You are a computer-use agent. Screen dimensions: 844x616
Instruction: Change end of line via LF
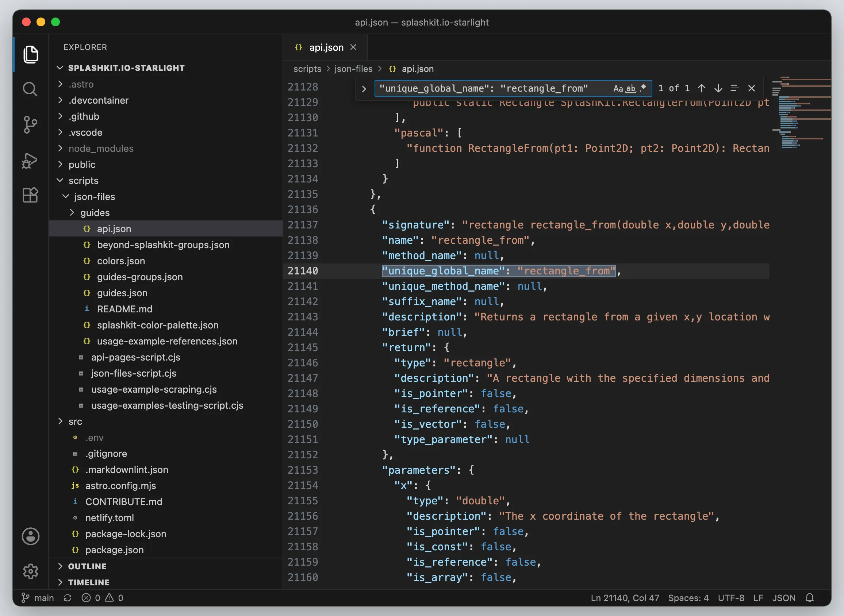[x=758, y=598]
